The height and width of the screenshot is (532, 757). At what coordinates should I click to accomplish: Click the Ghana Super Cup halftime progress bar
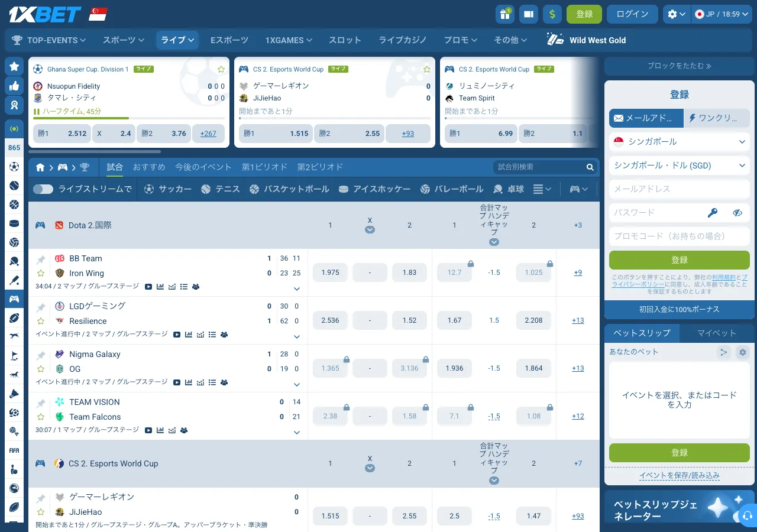pyautogui.click(x=129, y=118)
